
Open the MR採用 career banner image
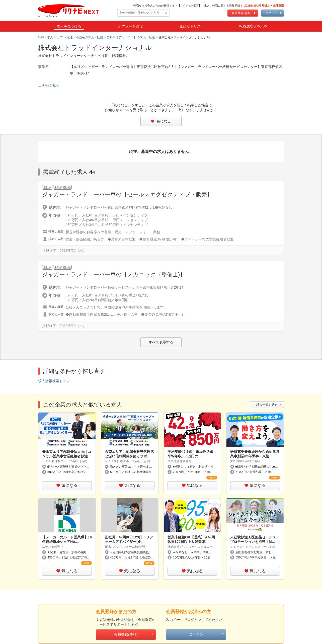tap(255, 515)
